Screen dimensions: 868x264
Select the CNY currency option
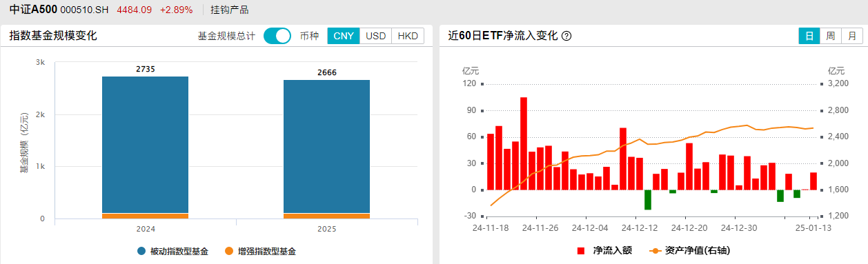point(343,36)
